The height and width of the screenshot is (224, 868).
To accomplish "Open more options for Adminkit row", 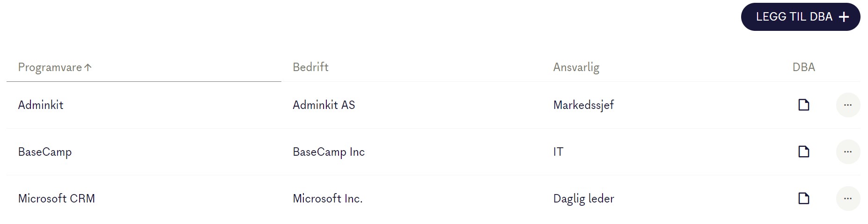I will (x=847, y=105).
